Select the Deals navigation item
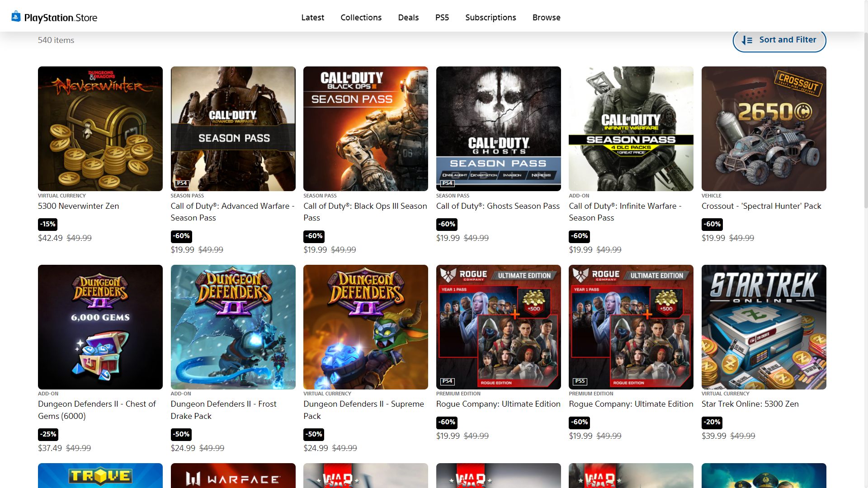868x488 pixels. click(x=408, y=18)
